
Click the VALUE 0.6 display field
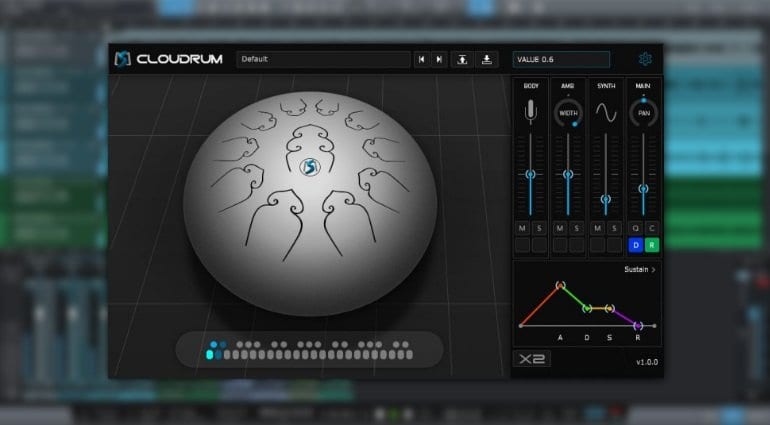tap(561, 59)
